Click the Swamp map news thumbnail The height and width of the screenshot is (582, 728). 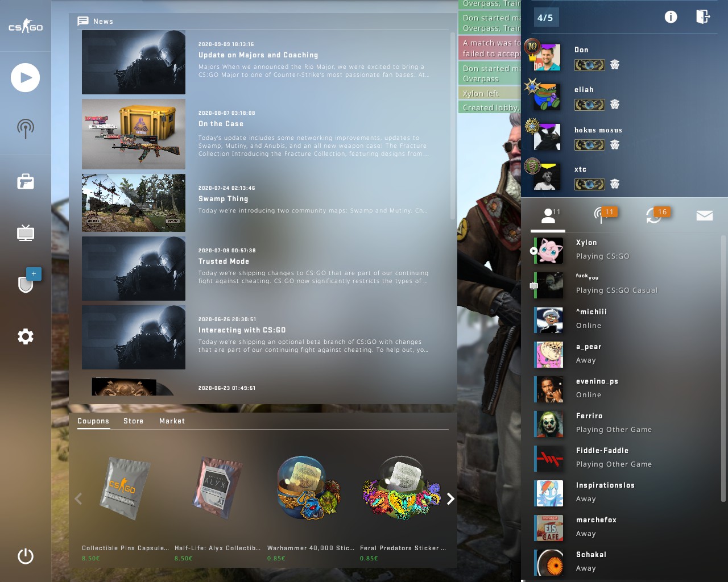[x=134, y=203]
